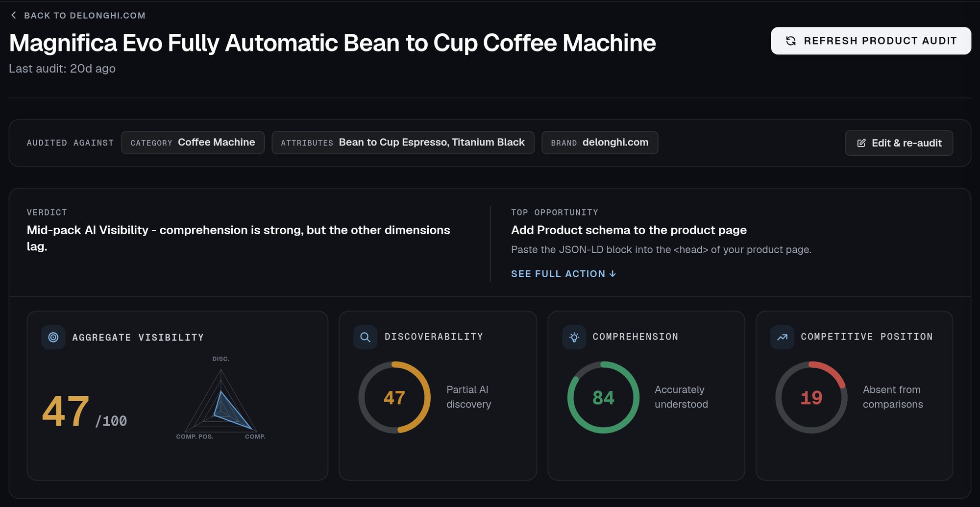The height and width of the screenshot is (507, 980).
Task: Click the down arrow beside See Full Action
Action: coord(612,274)
